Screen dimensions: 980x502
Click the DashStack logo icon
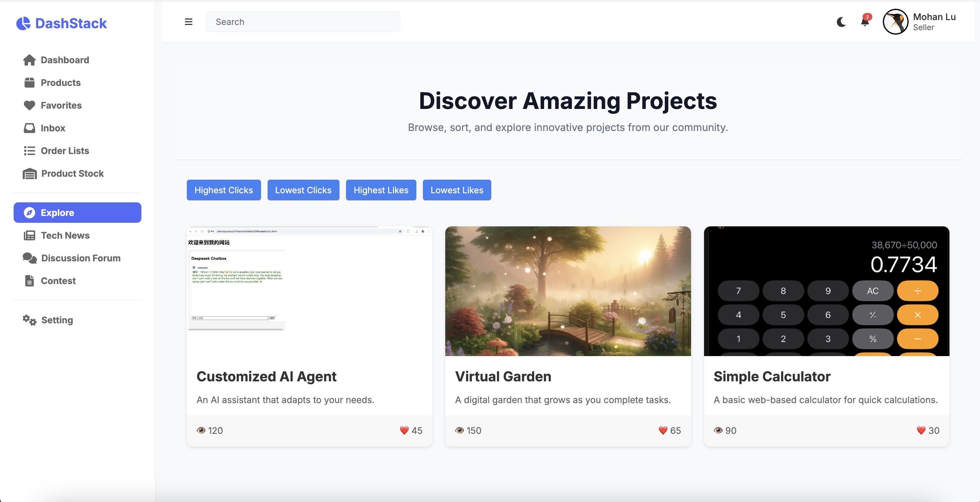coord(23,23)
